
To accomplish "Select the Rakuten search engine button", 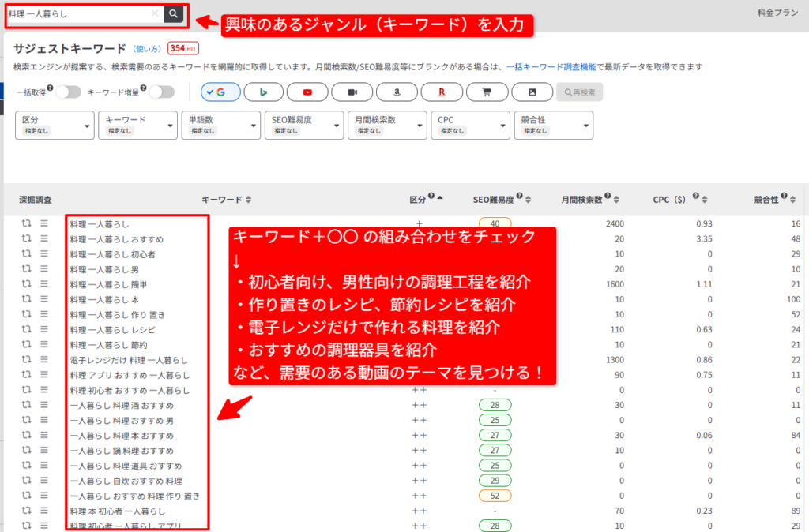I will (441, 92).
